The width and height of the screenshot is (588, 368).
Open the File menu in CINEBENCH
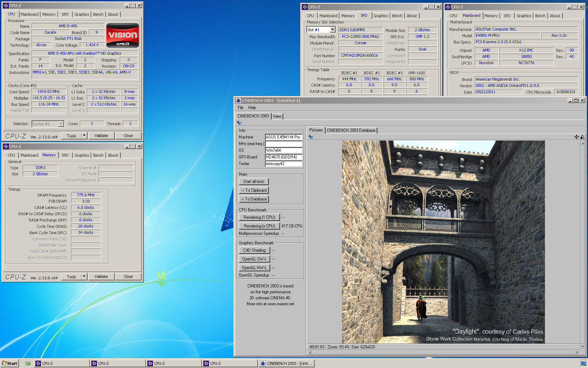point(240,108)
